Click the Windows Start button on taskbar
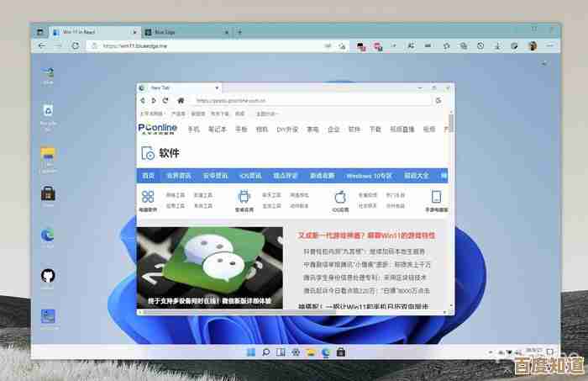The image size is (588, 381). 250,351
